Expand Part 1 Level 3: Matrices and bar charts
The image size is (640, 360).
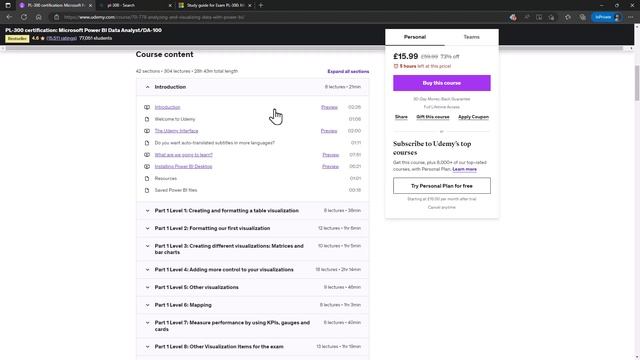coord(253,249)
